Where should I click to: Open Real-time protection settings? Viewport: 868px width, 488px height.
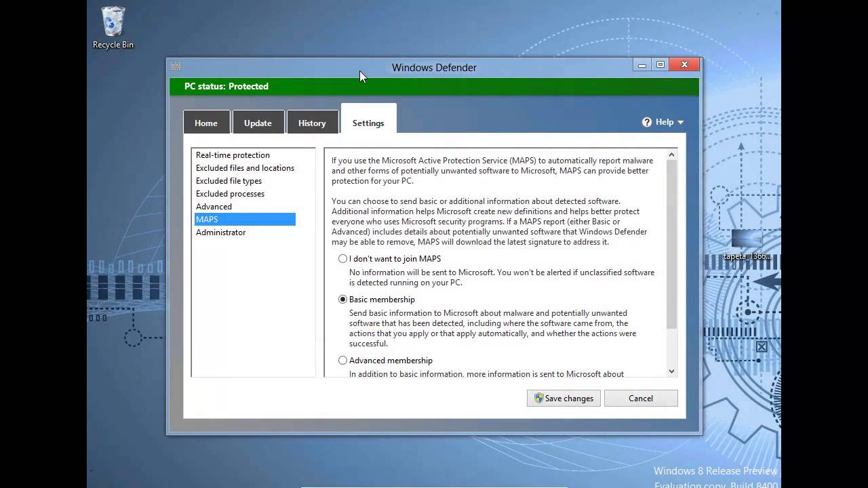[233, 155]
